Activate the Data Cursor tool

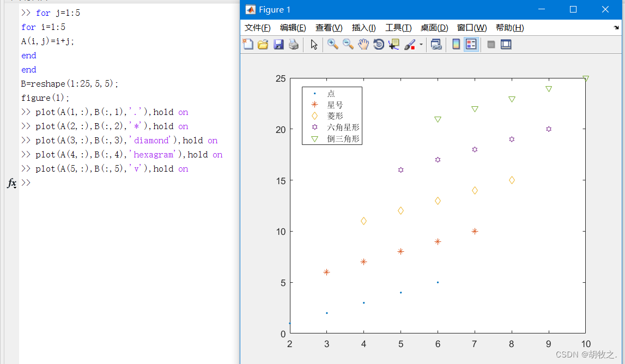[394, 44]
